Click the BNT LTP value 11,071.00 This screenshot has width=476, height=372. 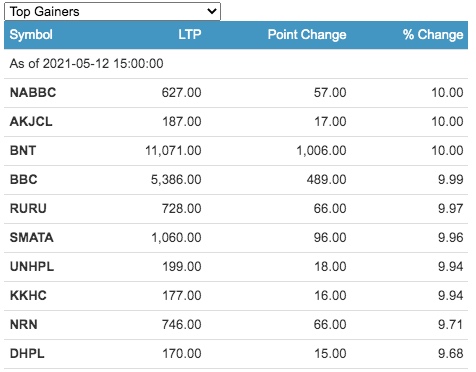[173, 151]
